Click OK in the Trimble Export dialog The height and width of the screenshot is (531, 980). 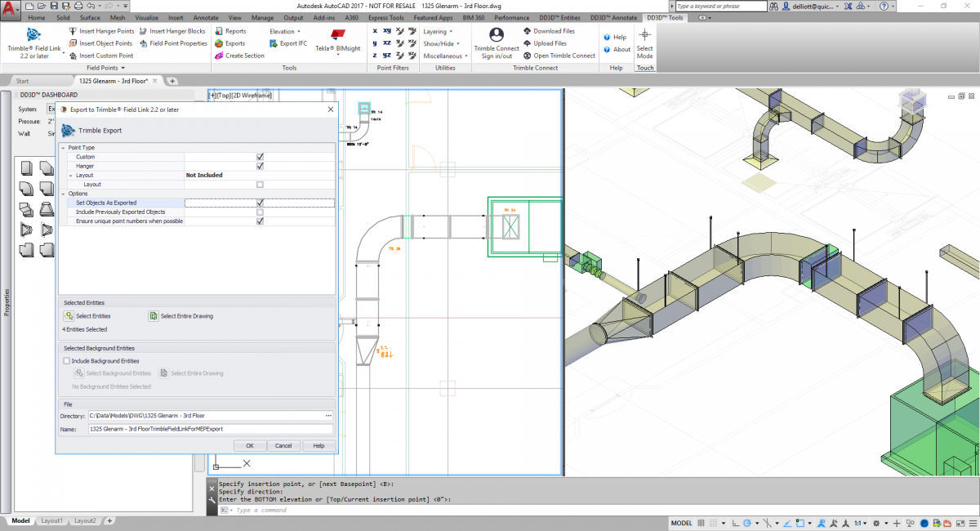[x=250, y=445]
